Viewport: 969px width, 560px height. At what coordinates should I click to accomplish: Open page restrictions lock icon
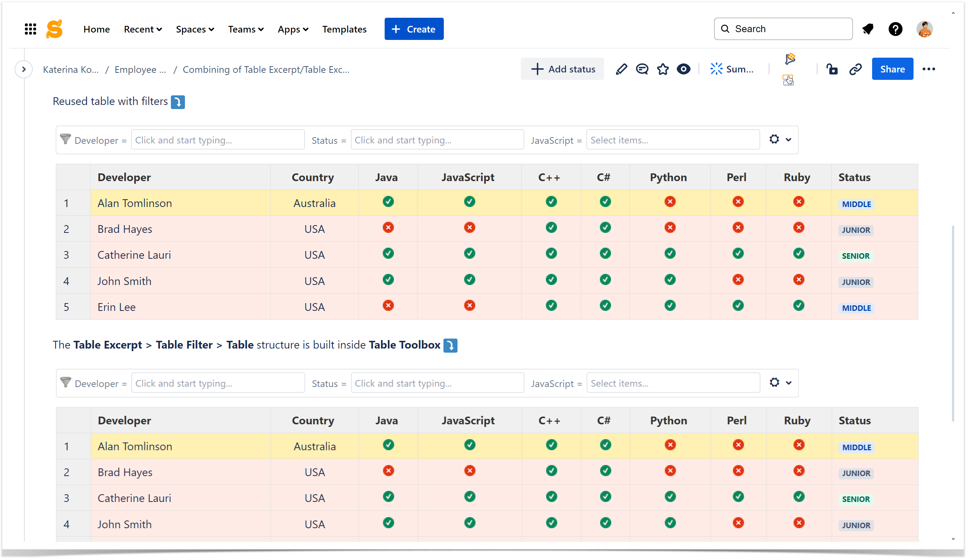(832, 69)
